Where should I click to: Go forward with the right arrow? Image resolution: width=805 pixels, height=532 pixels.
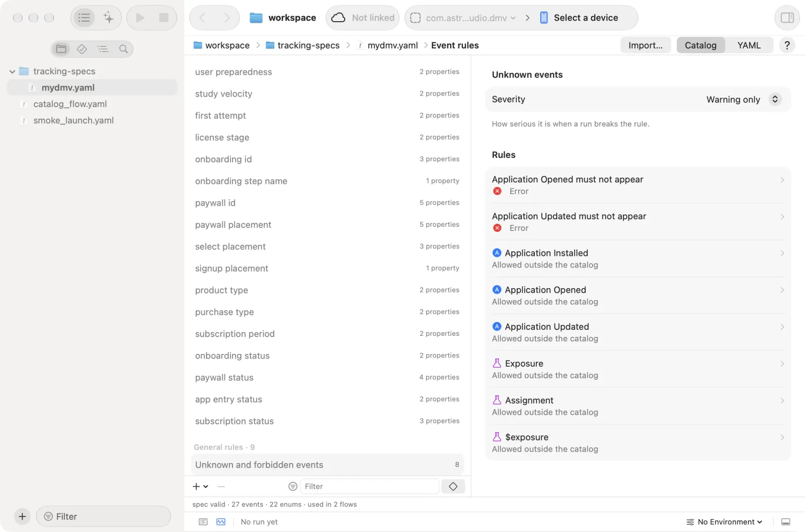coord(227,18)
